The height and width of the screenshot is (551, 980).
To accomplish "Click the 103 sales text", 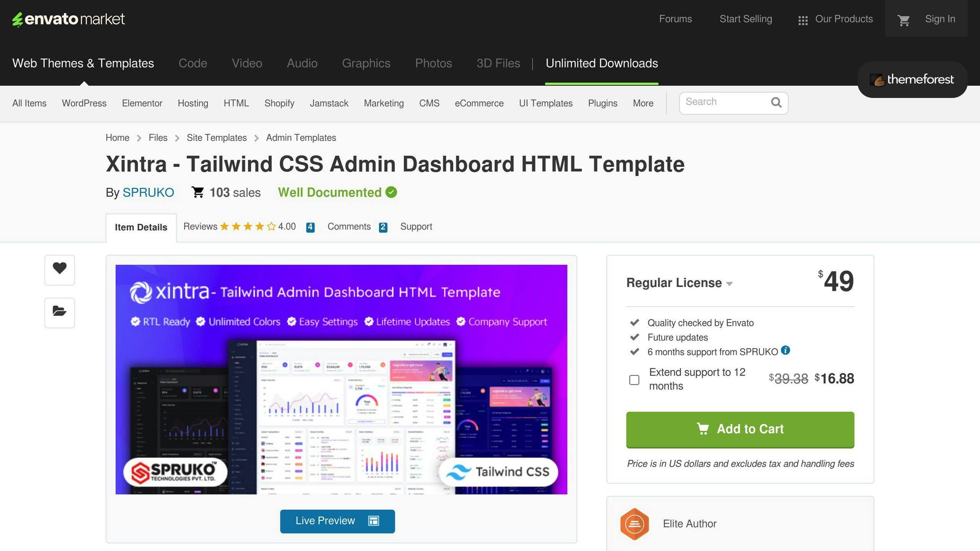I will (x=235, y=192).
